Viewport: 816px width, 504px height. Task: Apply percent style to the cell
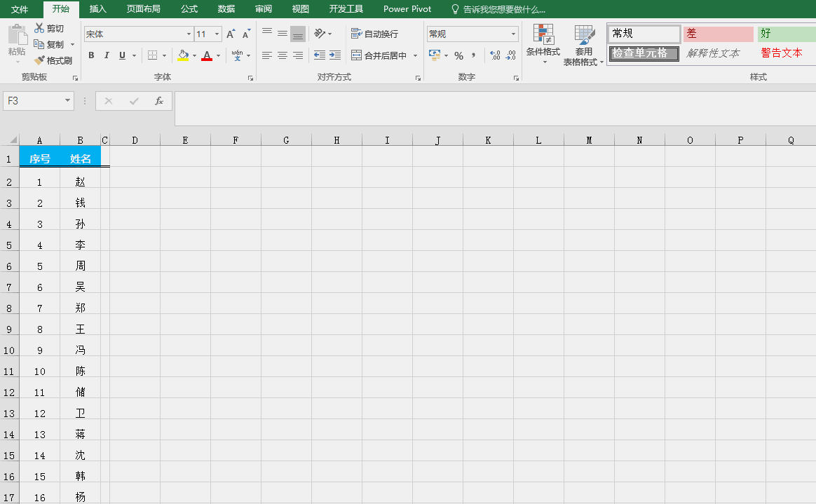(x=458, y=55)
